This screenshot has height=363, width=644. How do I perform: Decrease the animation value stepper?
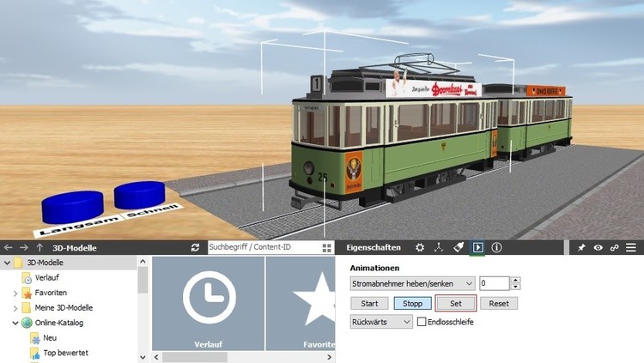516,287
